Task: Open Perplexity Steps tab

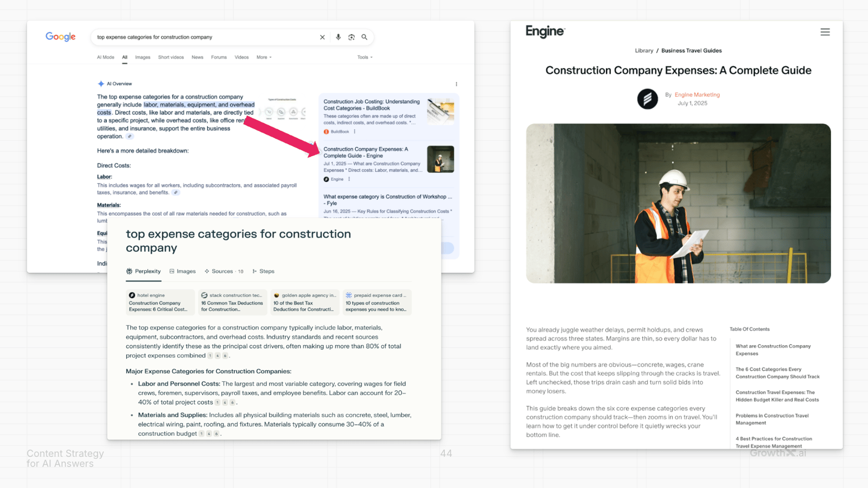Action: point(264,272)
